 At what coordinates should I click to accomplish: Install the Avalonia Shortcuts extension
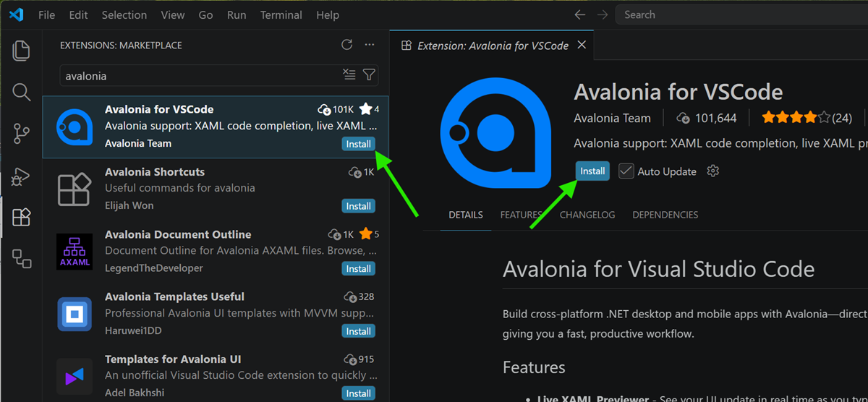pyautogui.click(x=358, y=206)
